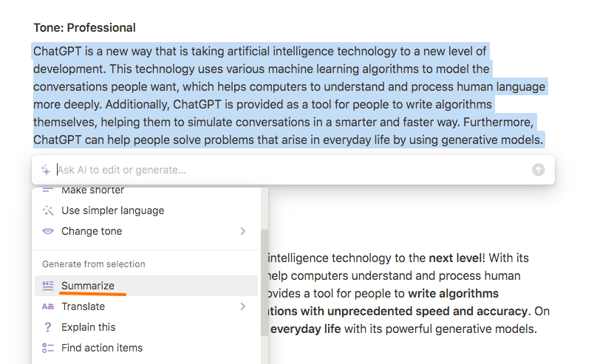Click the highlighted ChatGPT paragraph text
The image size is (614, 364).
(289, 95)
